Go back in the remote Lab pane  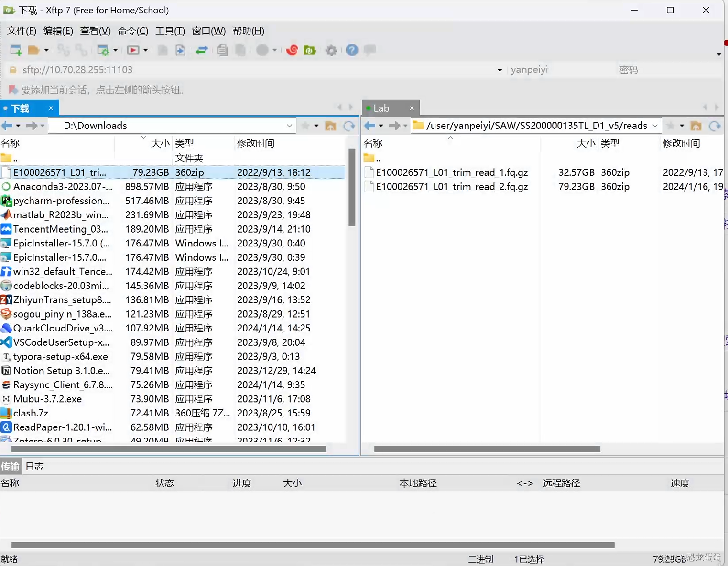[370, 126]
